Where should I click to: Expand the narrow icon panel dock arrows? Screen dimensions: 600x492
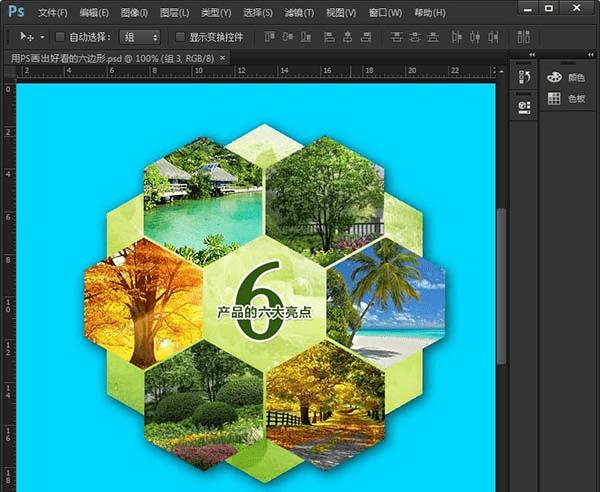tap(532, 55)
